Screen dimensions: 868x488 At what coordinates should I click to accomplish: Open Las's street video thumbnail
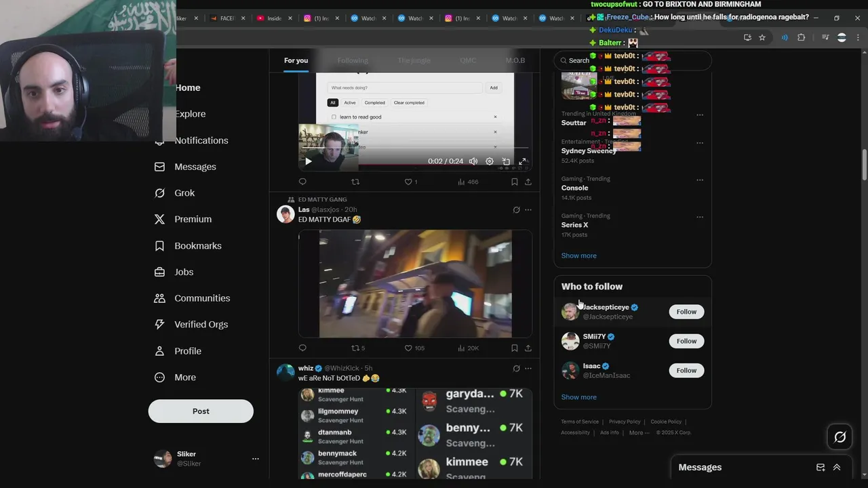click(415, 283)
